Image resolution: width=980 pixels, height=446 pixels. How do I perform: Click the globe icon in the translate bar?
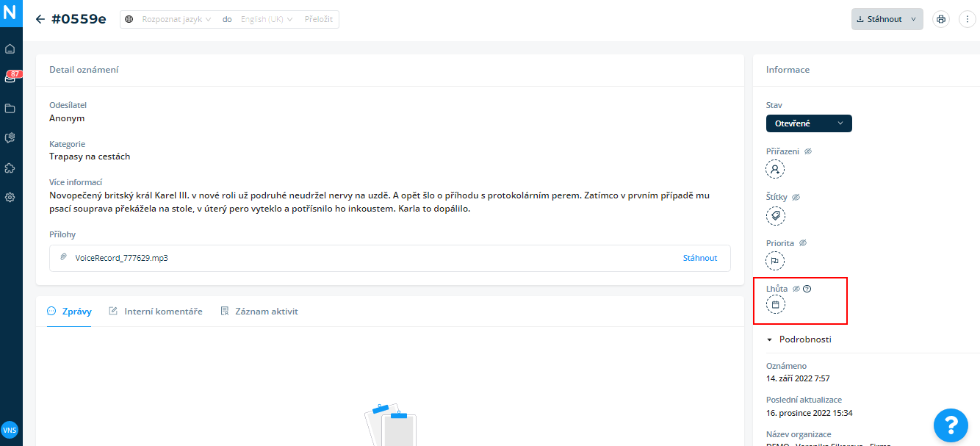[x=129, y=19]
